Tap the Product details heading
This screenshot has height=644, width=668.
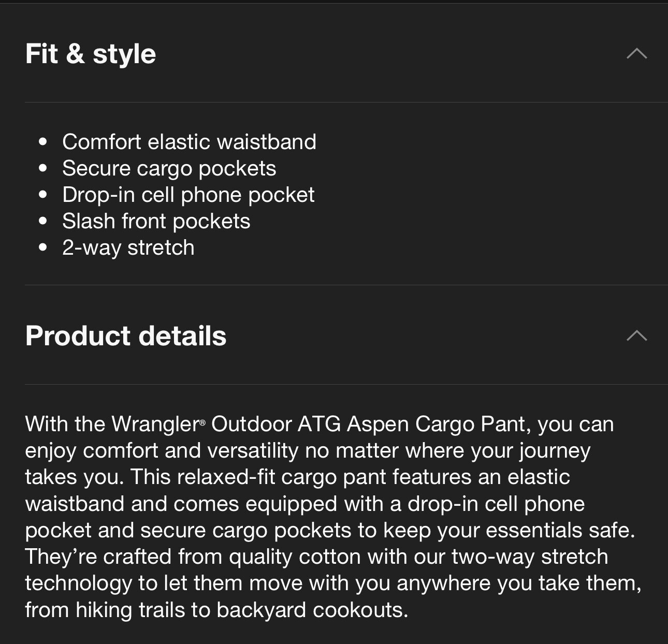126,335
